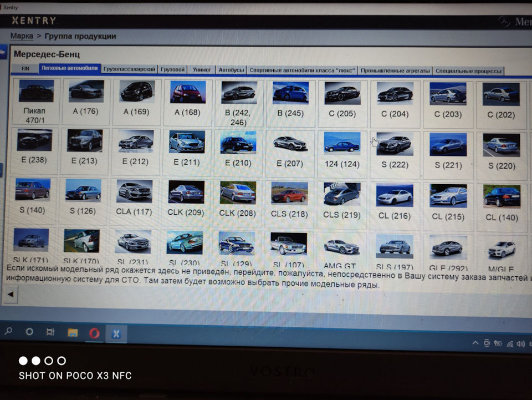Launch Opera browser from the taskbar

(x=95, y=333)
